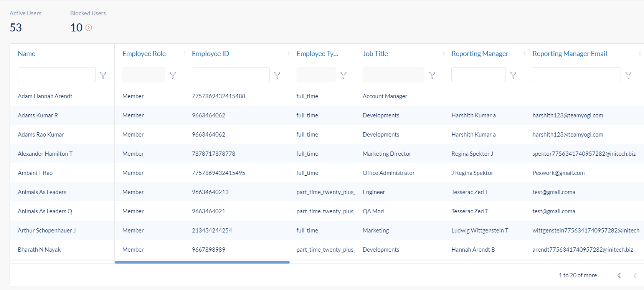This screenshot has height=290, width=644.
Task: Click the Employee Role filter funnel icon
Action: point(173,75)
